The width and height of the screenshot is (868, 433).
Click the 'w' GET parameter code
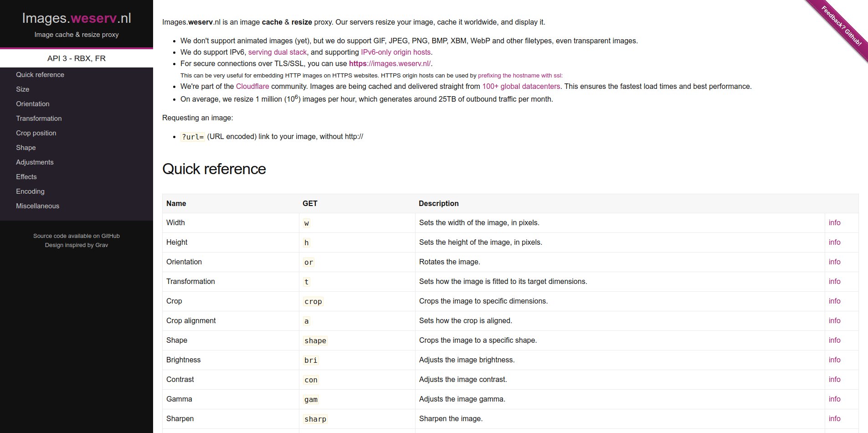pos(307,223)
